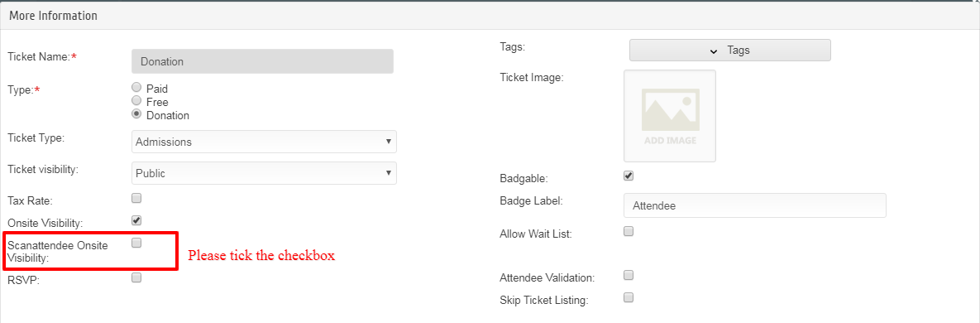Viewport: 980px width, 323px height.
Task: Open the Tags dropdown button
Action: tap(730, 51)
